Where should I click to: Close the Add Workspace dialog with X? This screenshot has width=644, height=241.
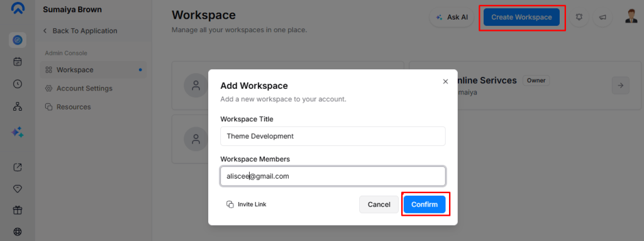[x=445, y=81]
